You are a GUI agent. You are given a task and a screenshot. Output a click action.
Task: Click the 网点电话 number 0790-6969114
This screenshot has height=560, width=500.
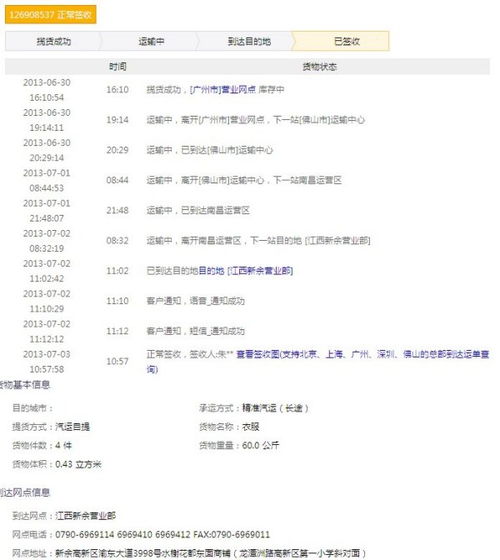85,535
